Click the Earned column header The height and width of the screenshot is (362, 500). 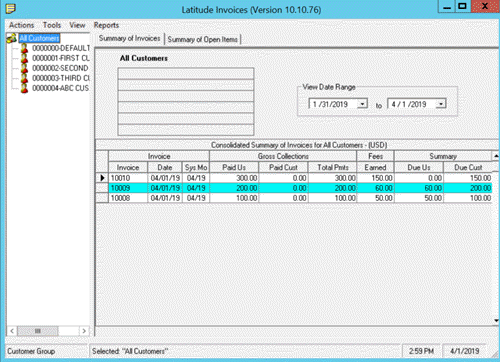375,167
